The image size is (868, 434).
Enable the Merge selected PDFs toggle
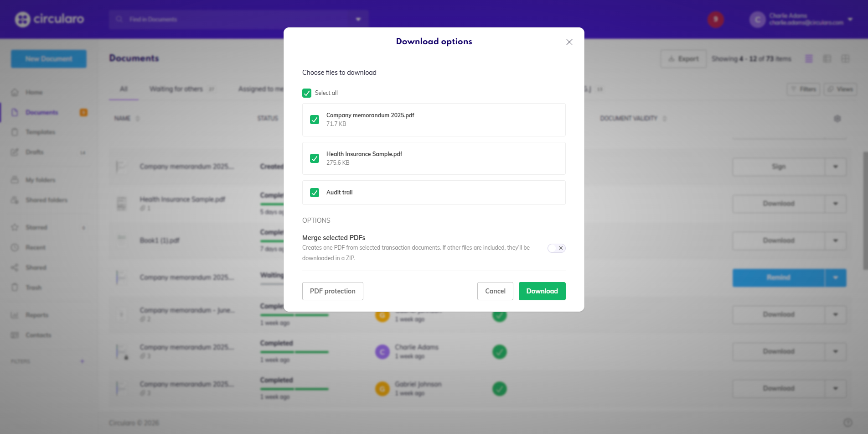click(x=556, y=248)
